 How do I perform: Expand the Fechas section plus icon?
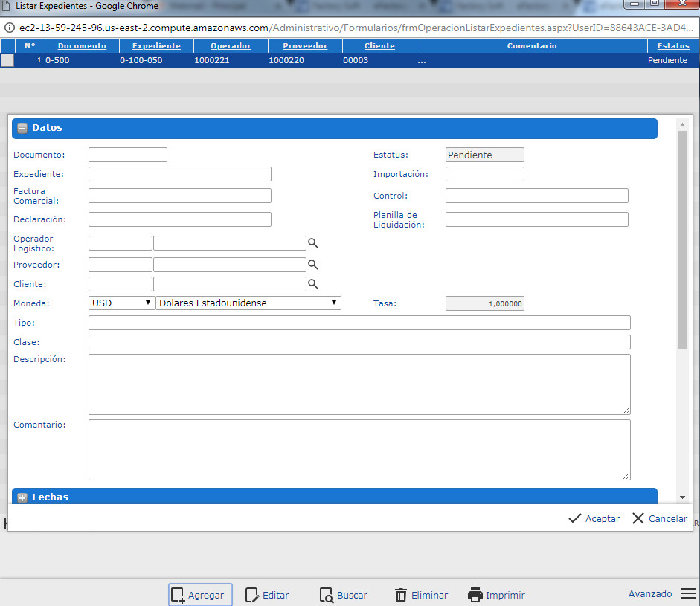(x=22, y=498)
